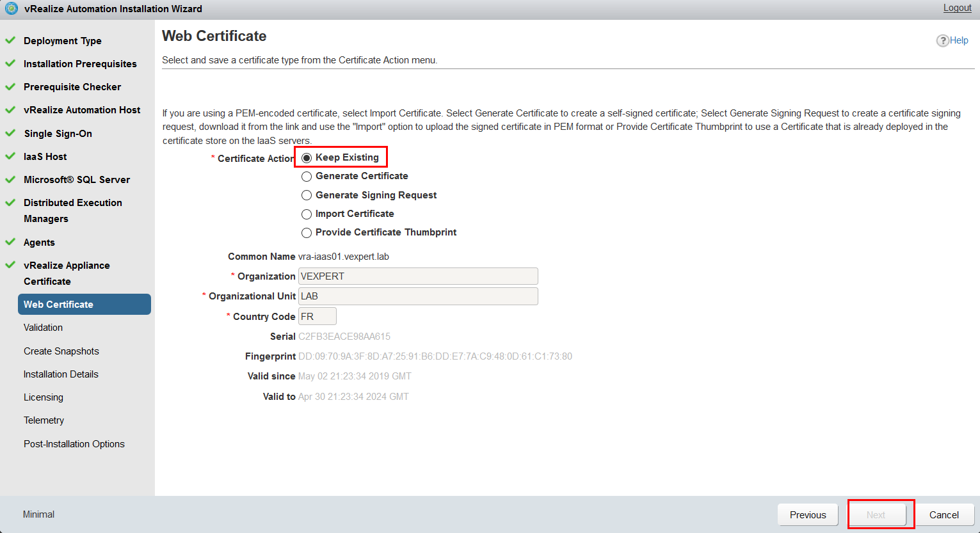Click the common name vra-iaas01.vexpert.lab
This screenshot has width=980, height=533.
(x=344, y=257)
